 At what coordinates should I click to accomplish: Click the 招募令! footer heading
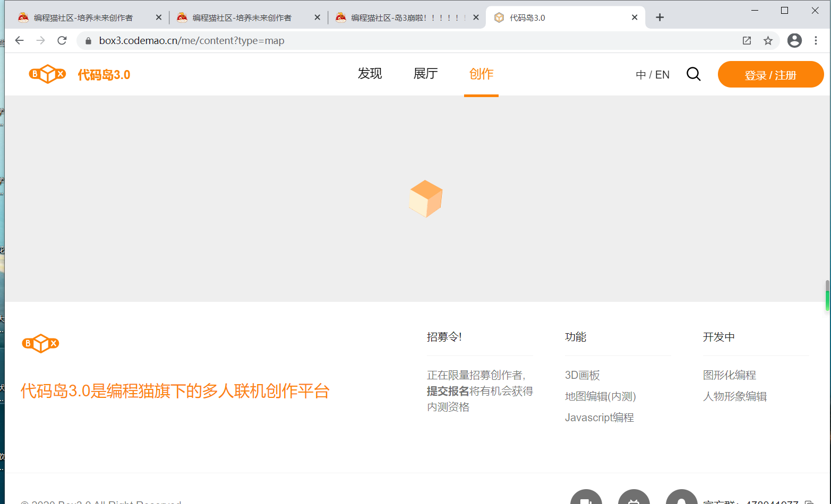(x=444, y=337)
